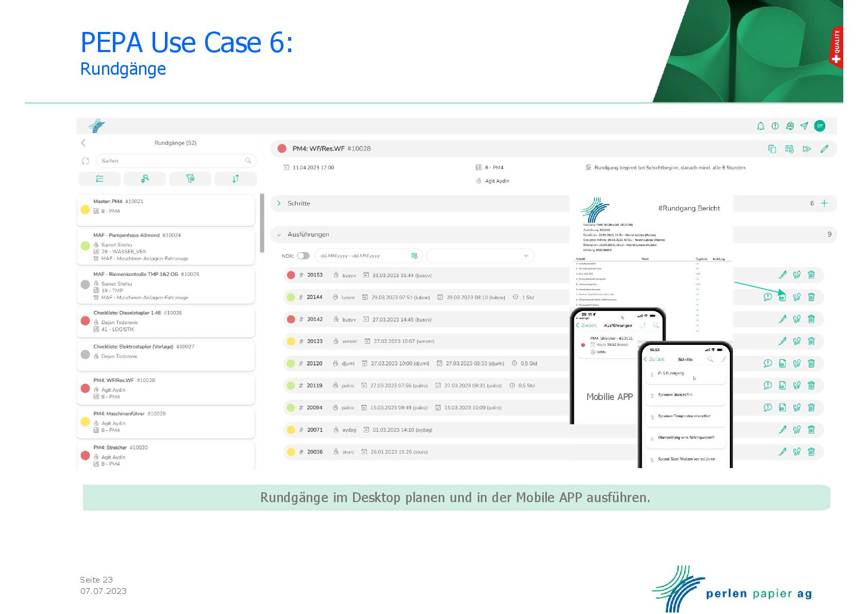Select the Master: PM4 #10021 card
Viewport: 868px width, 614px height.
tap(166, 210)
